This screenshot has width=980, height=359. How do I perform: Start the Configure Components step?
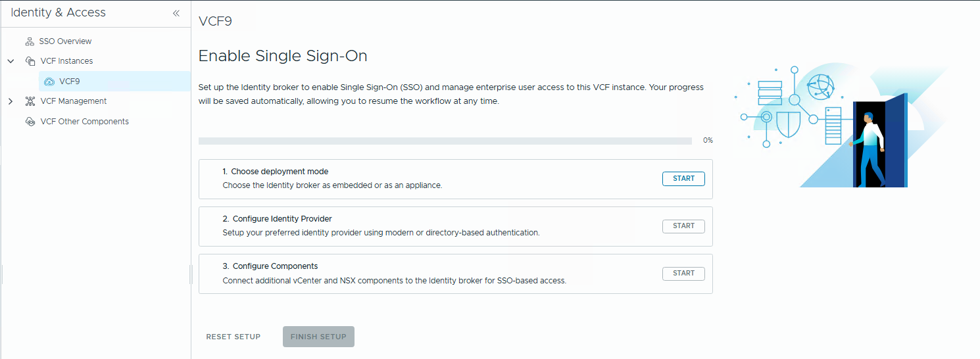683,274
